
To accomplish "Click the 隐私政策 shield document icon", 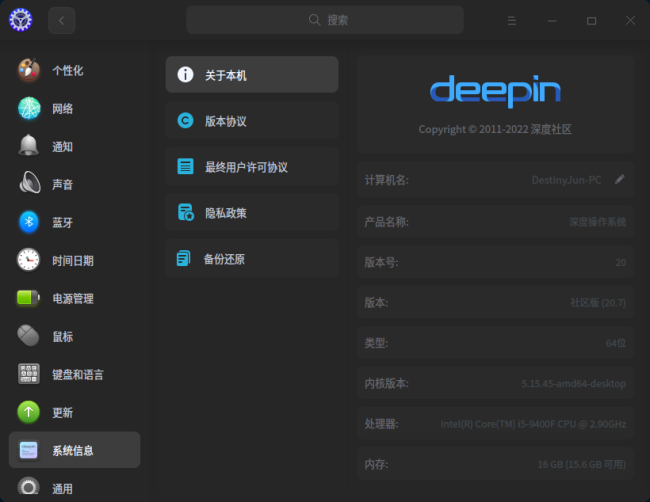I will [x=186, y=212].
